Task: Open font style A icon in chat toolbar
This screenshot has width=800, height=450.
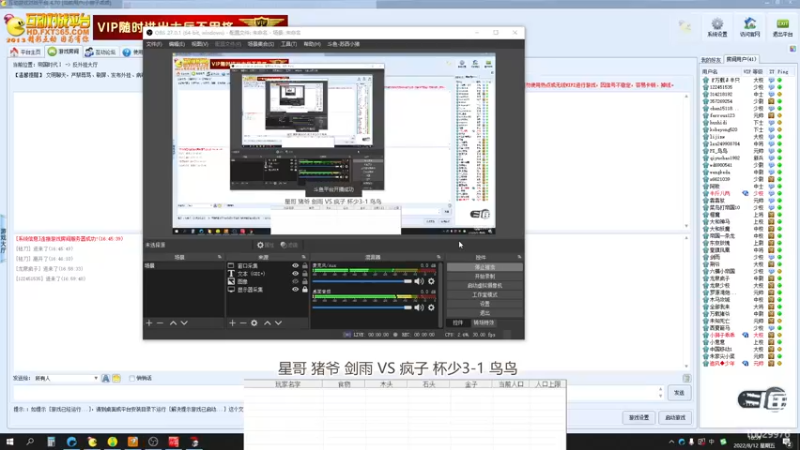Action: pyautogui.click(x=106, y=379)
